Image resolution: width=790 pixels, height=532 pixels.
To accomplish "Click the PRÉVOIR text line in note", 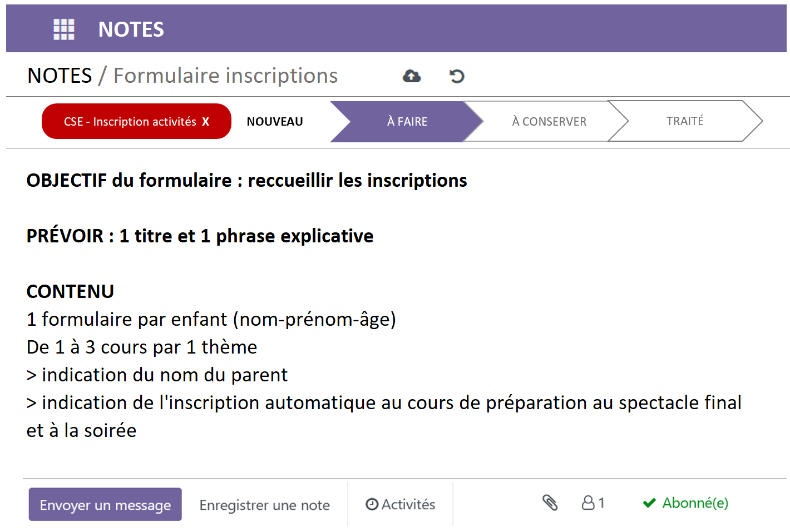I will pos(200,236).
